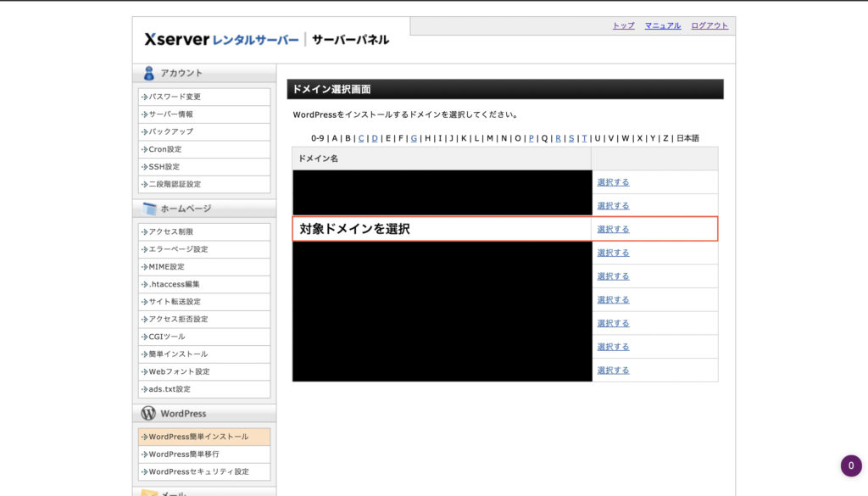
Task: Click the アカウント section header
Action: (x=204, y=73)
